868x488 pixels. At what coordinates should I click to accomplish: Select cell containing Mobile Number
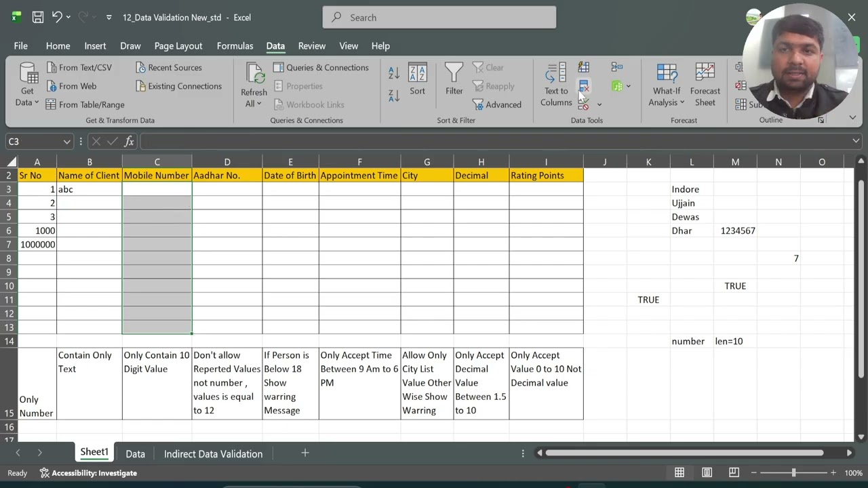pos(157,176)
